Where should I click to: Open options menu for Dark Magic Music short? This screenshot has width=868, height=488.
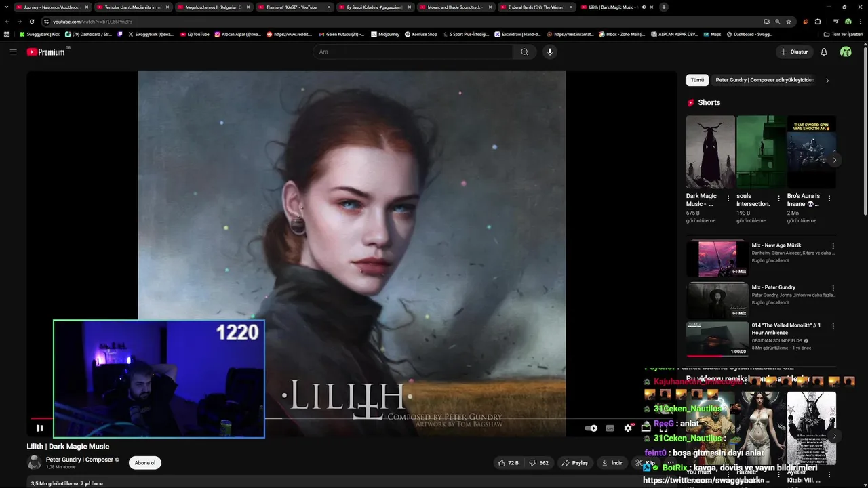tap(728, 199)
